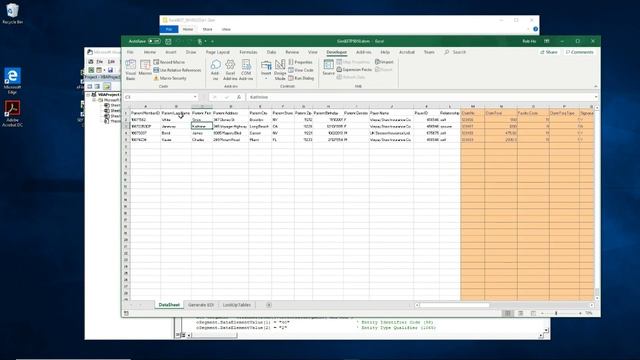Switch to LookUpTables sheet tab

237,305
